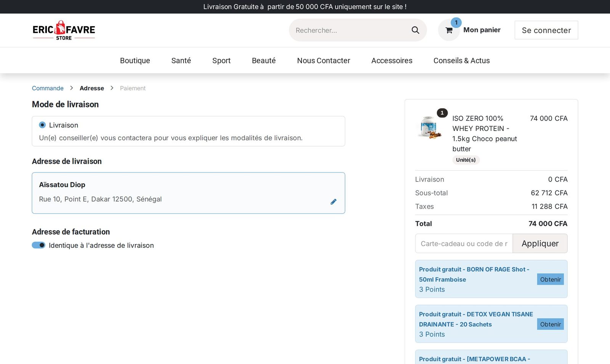This screenshot has height=364, width=610.
Task: Toggle identical billing address switch
Action: (x=39, y=245)
